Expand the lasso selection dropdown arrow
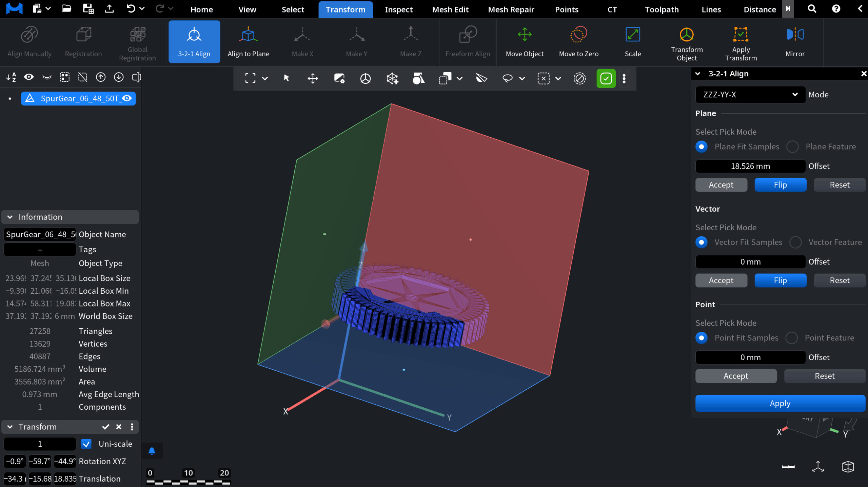Screen dimensions: 868x487 pyautogui.click(x=522, y=79)
